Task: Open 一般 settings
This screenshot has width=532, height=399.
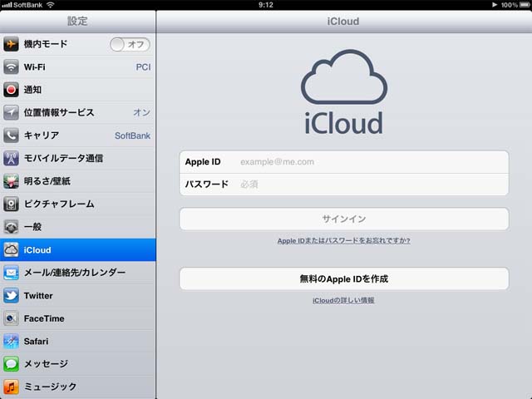Action: pyautogui.click(x=77, y=227)
